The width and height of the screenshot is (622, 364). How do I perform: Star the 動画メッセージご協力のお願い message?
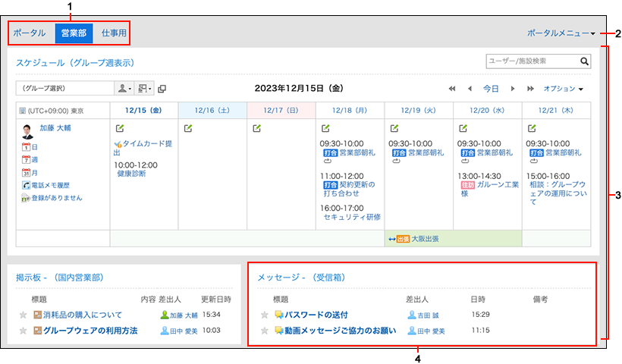tap(265, 331)
